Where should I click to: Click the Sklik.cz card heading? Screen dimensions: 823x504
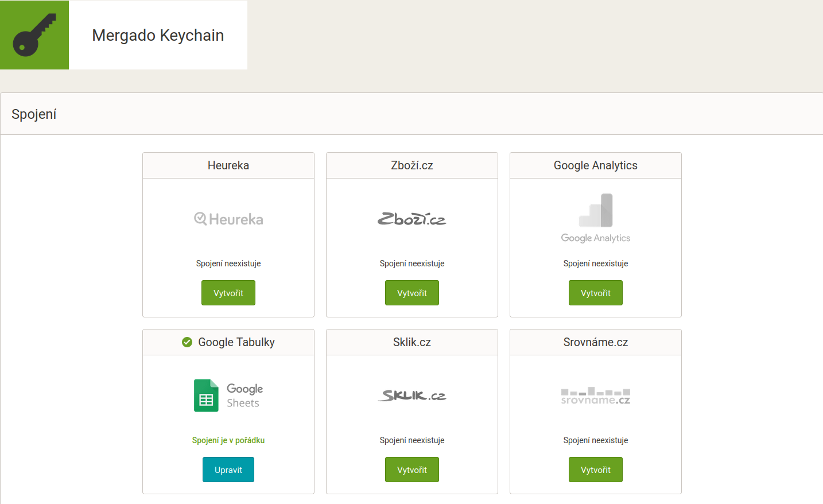412,342
